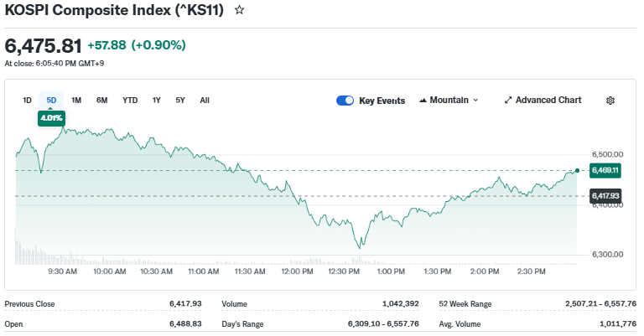This screenshot has height=336, width=644.
Task: Choose the 5Y time range
Action: coord(180,100)
